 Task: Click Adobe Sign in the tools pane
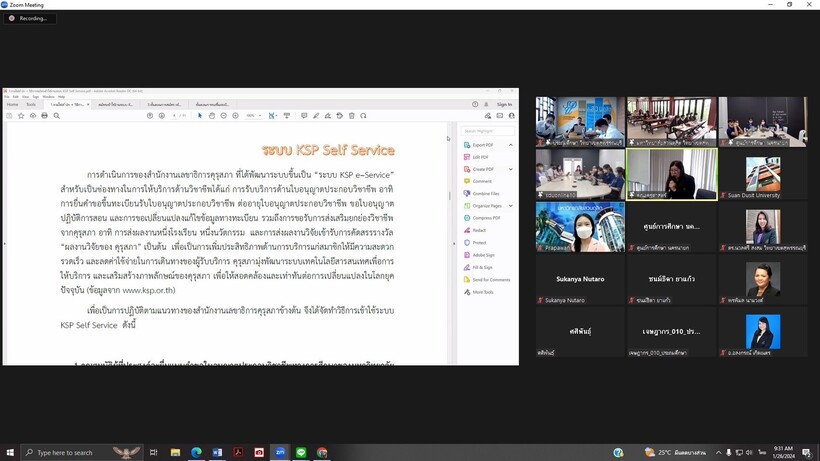click(479, 255)
